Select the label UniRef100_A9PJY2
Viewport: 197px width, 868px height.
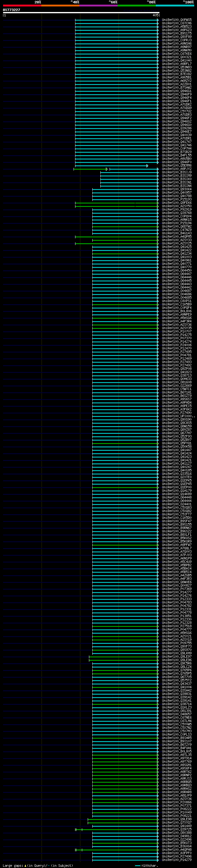pyautogui.click(x=177, y=169)
